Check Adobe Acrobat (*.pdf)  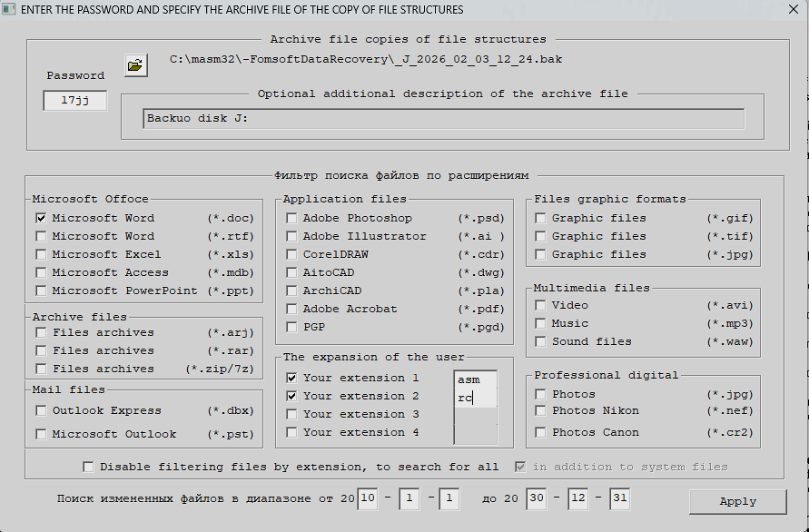(291, 308)
